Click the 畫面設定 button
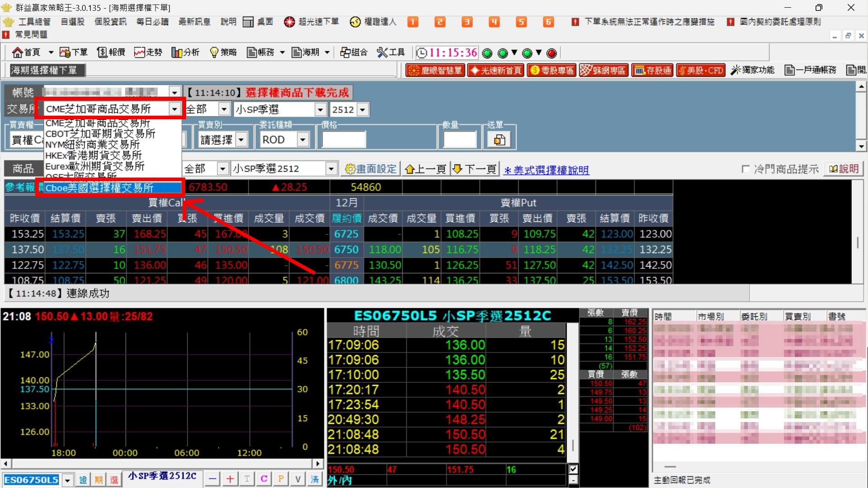 370,169
